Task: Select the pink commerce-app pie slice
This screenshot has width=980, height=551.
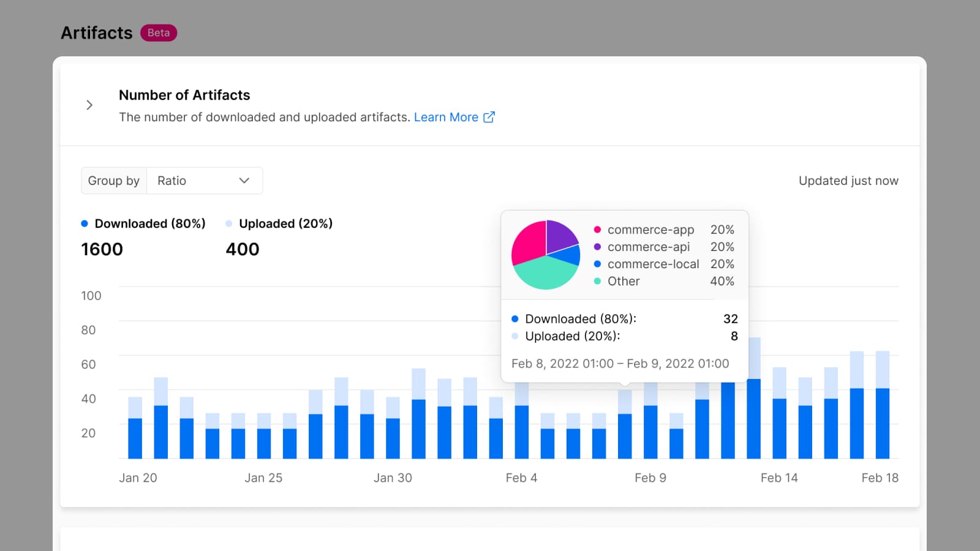Action: (x=528, y=242)
